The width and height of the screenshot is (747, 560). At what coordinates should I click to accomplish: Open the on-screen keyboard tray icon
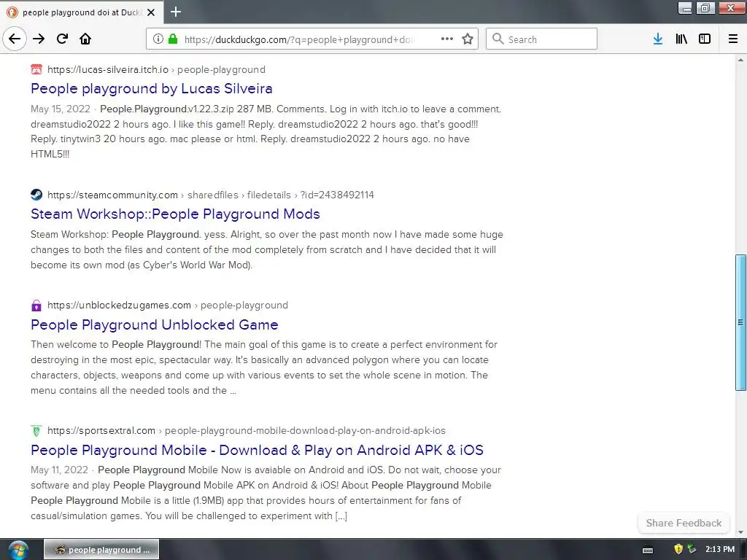tap(648, 550)
